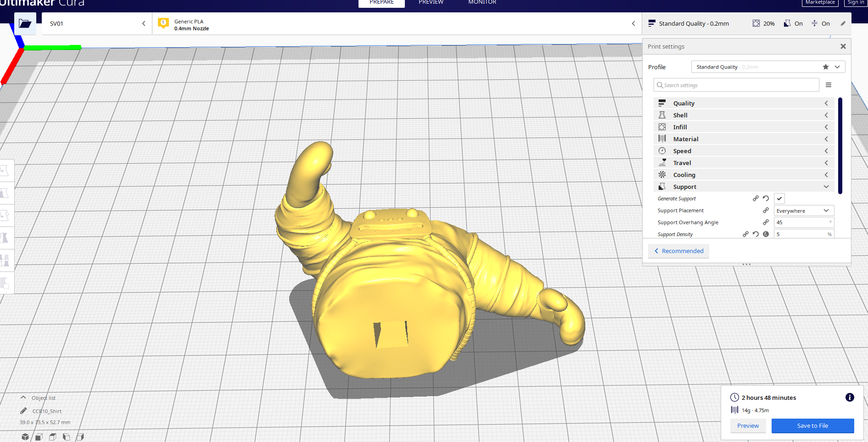This screenshot has width=868, height=442.
Task: Reset the Support Density setting
Action: [x=756, y=234]
